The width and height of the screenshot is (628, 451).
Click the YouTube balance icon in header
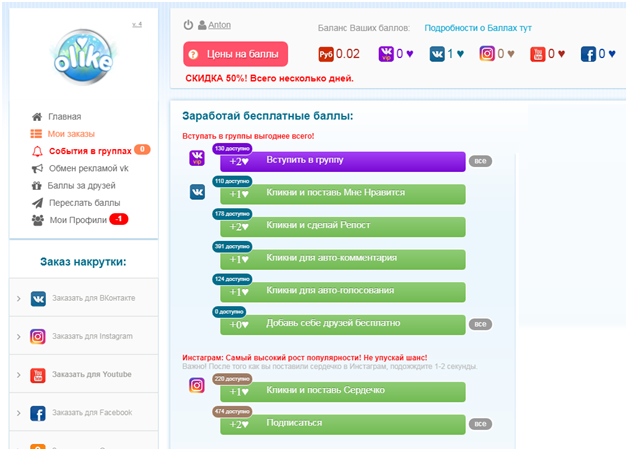538,54
